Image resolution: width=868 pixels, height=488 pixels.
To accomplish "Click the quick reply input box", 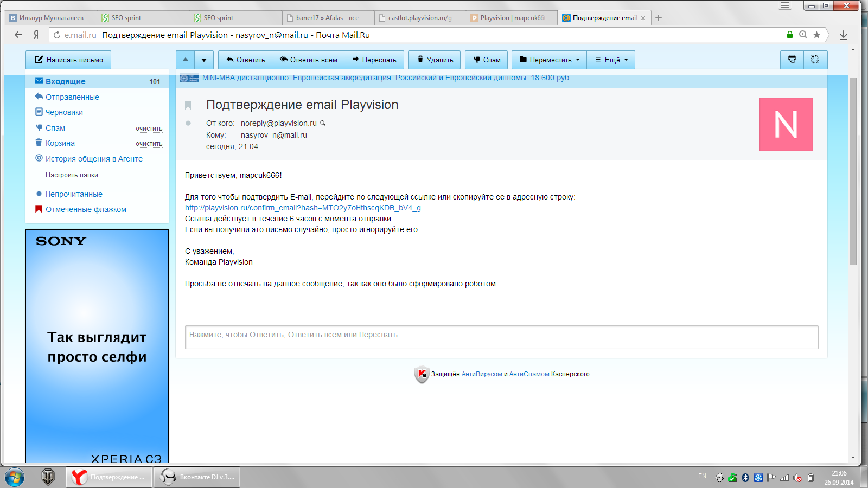I will (501, 337).
